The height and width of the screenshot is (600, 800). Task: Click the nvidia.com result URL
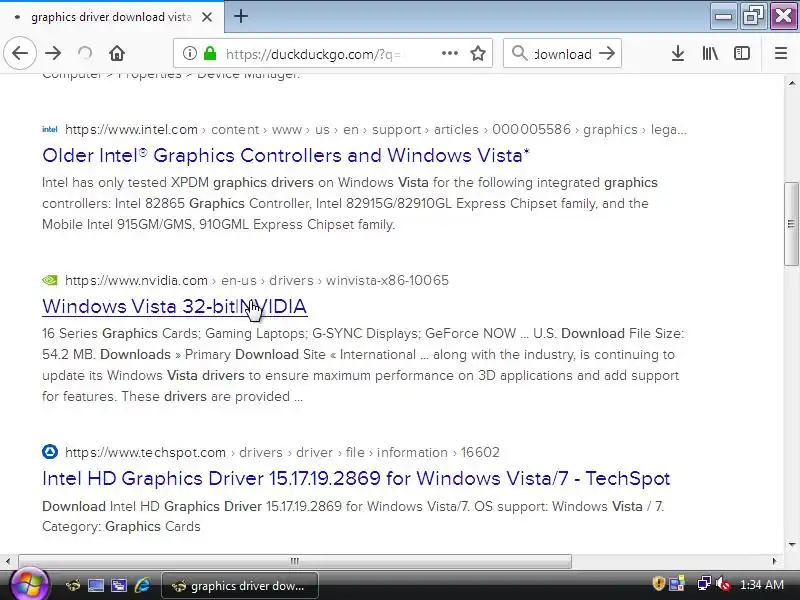point(257,281)
